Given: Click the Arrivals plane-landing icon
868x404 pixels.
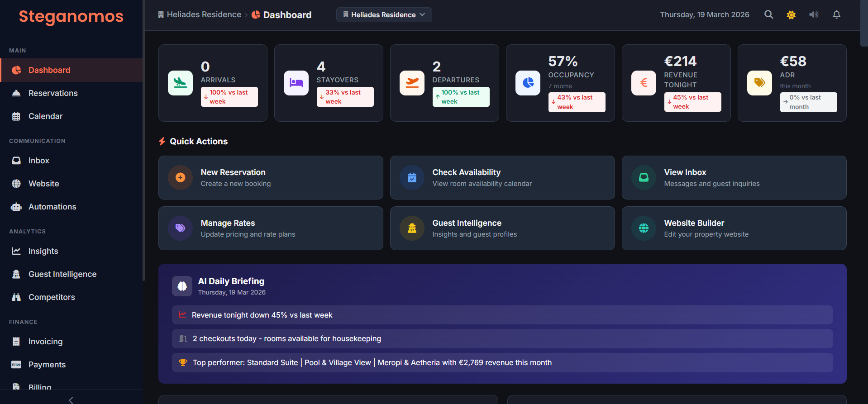Looking at the screenshot, I should 180,83.
